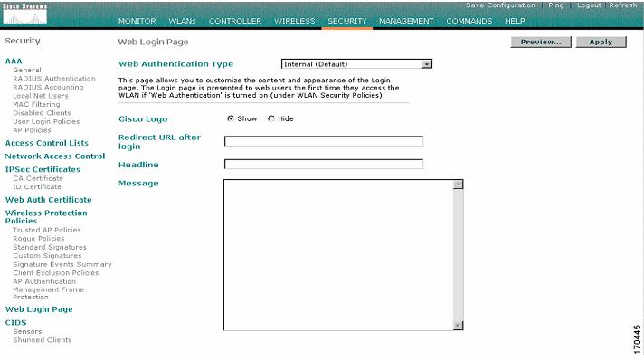
Task: Open IPSec Certificates section
Action: [43, 169]
